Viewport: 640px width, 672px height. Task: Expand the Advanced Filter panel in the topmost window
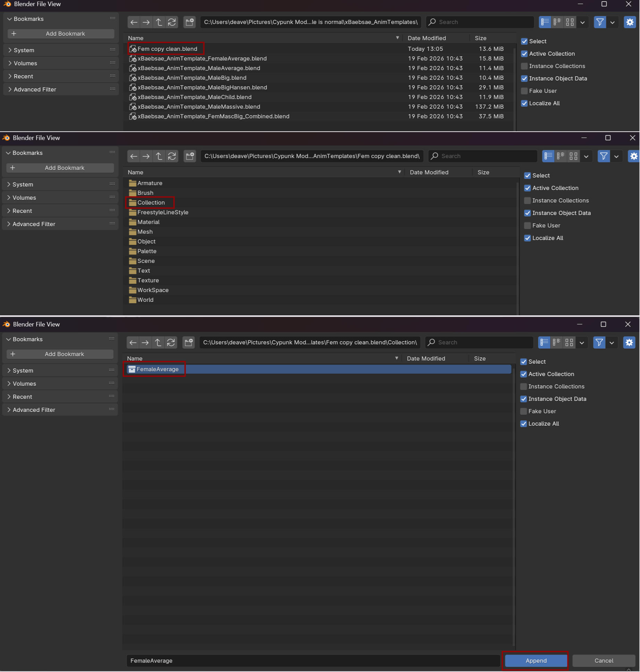[x=35, y=89]
